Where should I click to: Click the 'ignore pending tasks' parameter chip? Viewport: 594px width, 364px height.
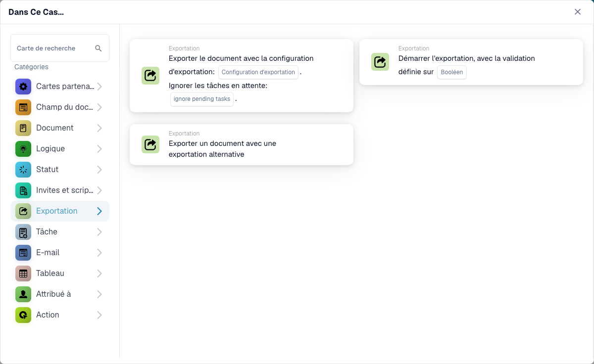[202, 99]
